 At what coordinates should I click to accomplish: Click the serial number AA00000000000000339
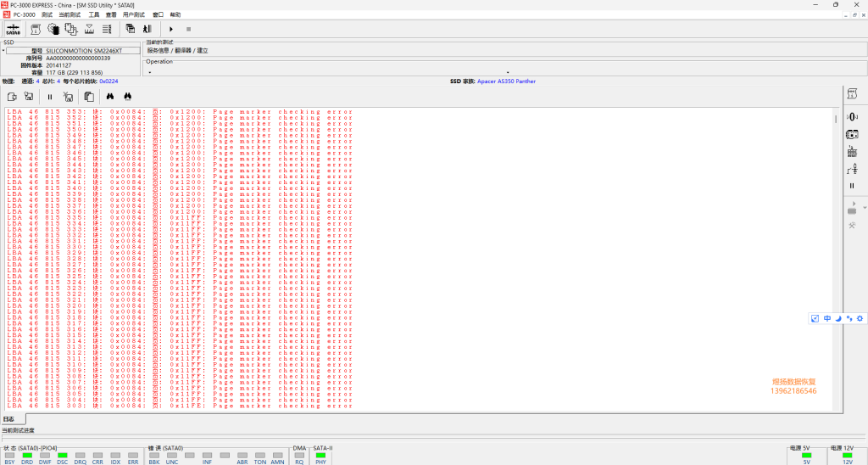(78, 59)
